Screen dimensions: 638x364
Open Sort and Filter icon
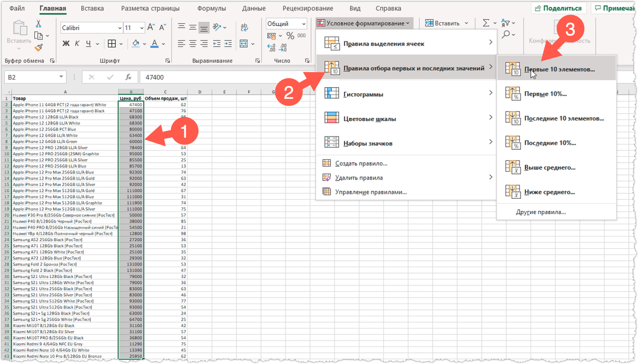506,23
